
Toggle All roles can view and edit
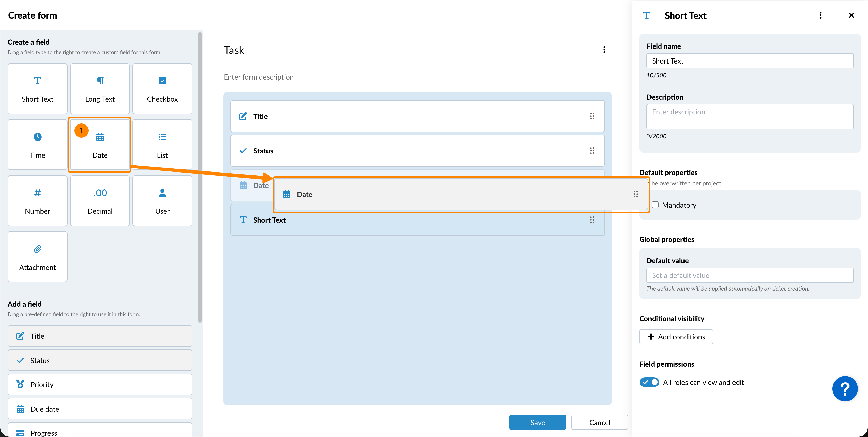pos(649,382)
